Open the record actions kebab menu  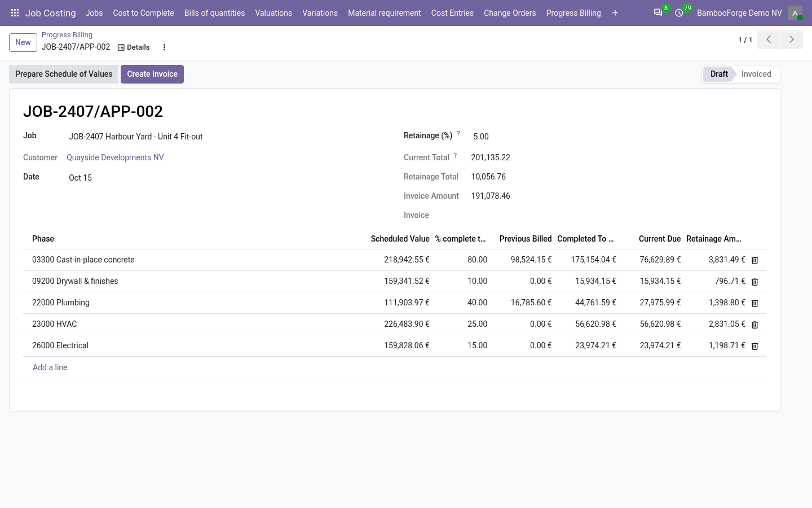click(164, 47)
